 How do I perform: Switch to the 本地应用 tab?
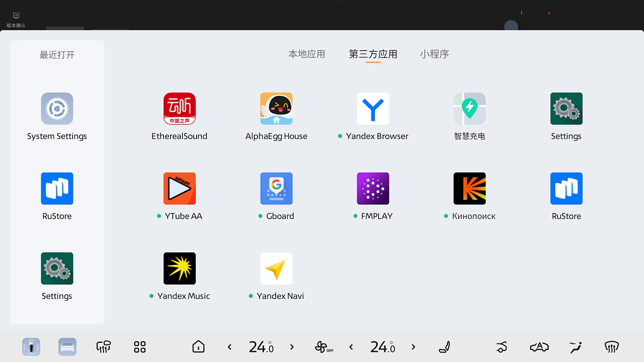click(307, 54)
